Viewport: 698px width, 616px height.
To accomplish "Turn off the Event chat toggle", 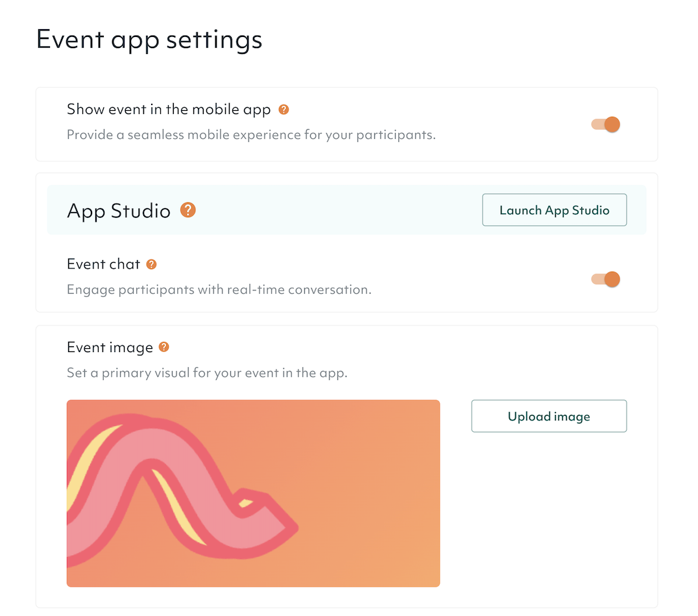I will tap(606, 279).
